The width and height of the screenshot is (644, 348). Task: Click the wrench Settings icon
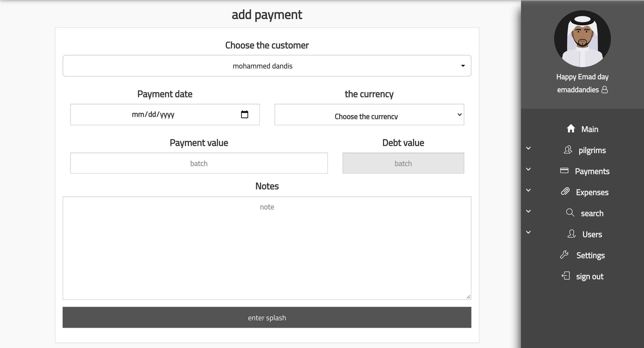564,255
